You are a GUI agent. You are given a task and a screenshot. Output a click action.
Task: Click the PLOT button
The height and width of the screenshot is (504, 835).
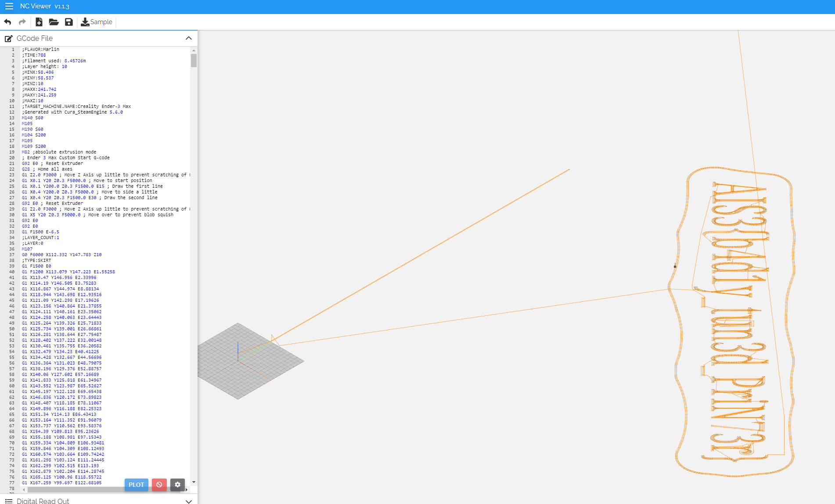coord(136,485)
